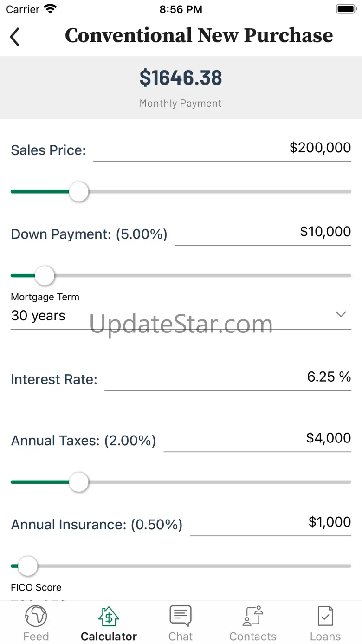The image size is (362, 644).
Task: Edit the Sales Price $200,000 field
Action: pos(223,148)
